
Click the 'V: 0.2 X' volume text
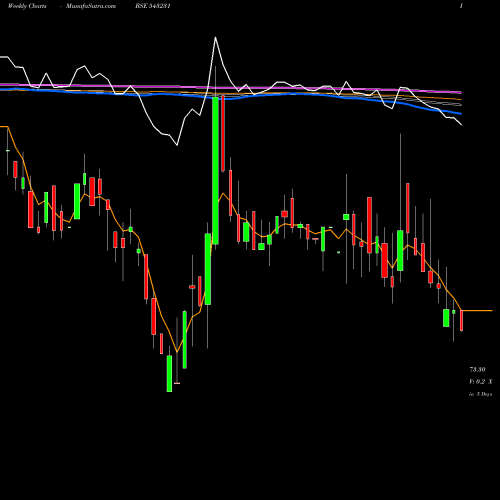tap(481, 382)
